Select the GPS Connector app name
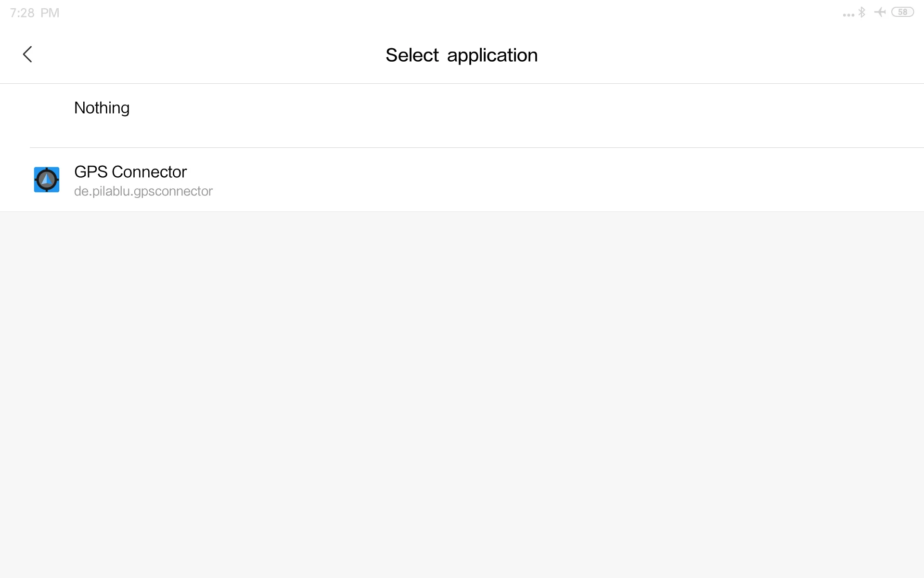 130,171
